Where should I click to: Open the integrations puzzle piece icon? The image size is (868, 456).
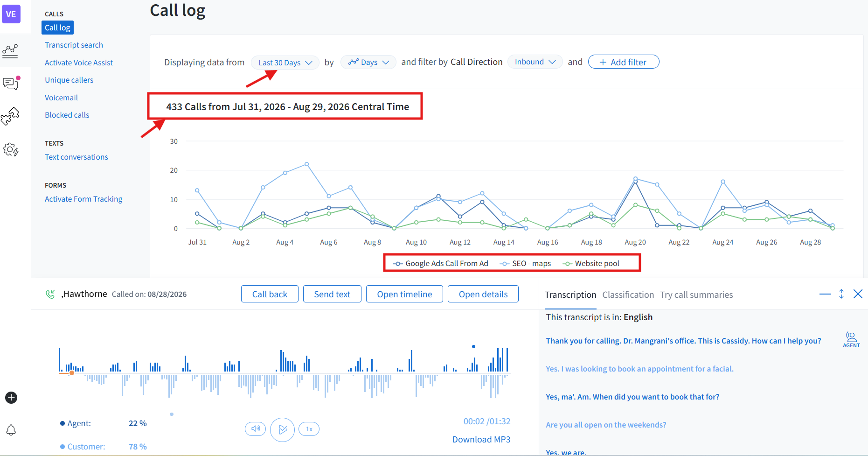(10, 116)
